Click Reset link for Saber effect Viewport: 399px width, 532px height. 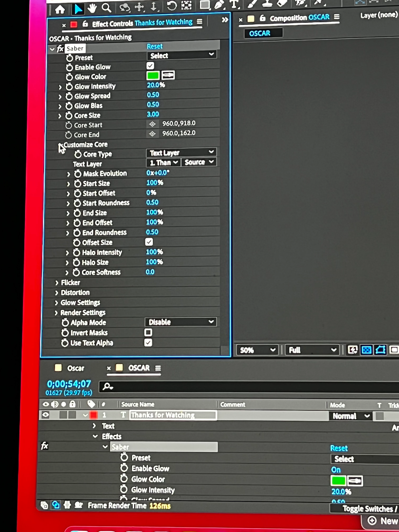(155, 46)
